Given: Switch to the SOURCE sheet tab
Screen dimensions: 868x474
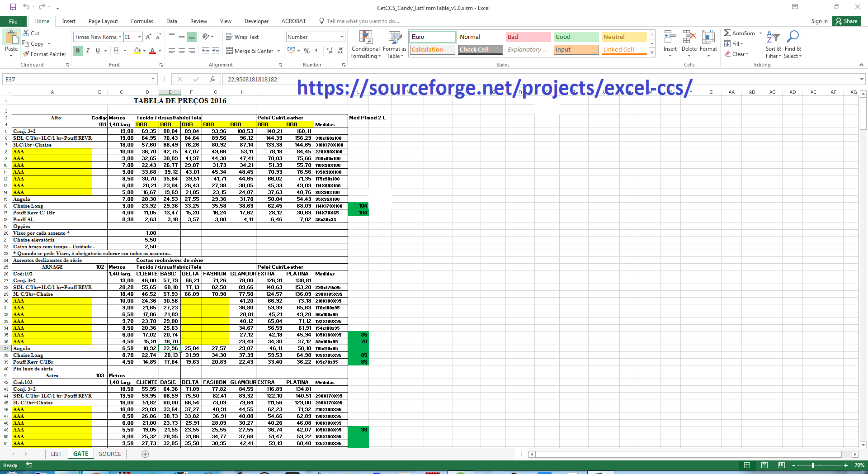Looking at the screenshot, I should click(x=110, y=454).
